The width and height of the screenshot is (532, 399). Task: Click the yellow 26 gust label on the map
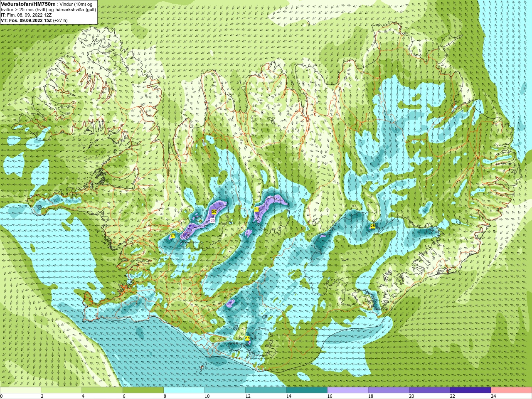point(247,338)
